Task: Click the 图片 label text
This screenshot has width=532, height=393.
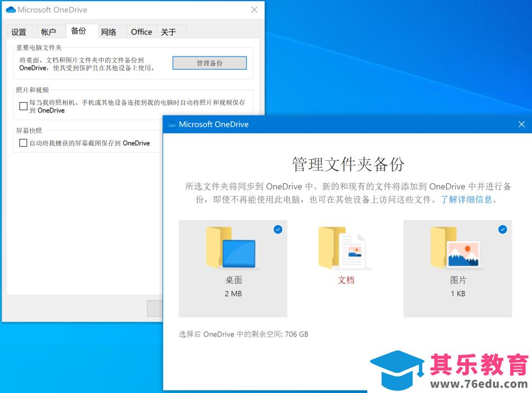Action: coord(458,280)
